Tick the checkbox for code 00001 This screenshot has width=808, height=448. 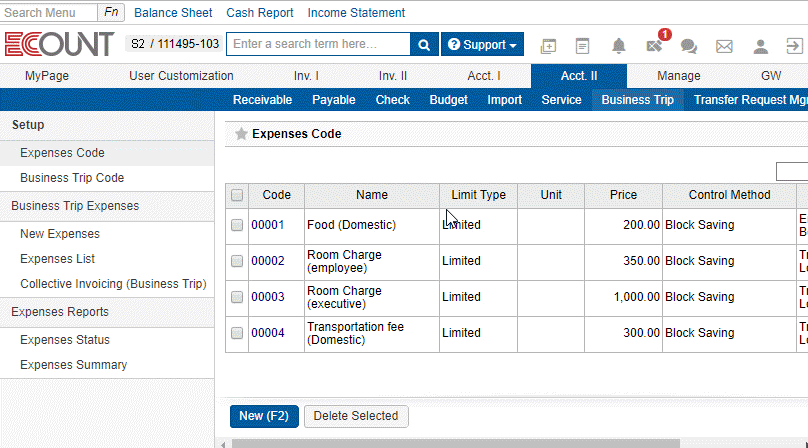click(x=237, y=225)
